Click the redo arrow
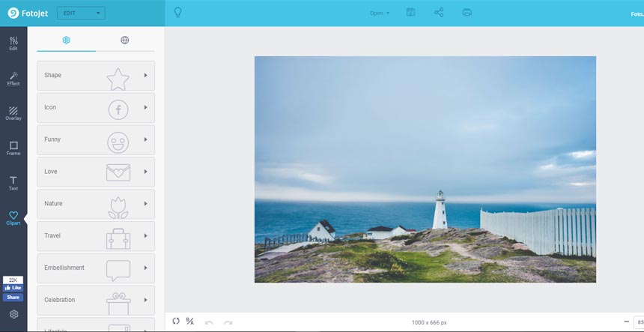644x332 pixels. pos(228,322)
